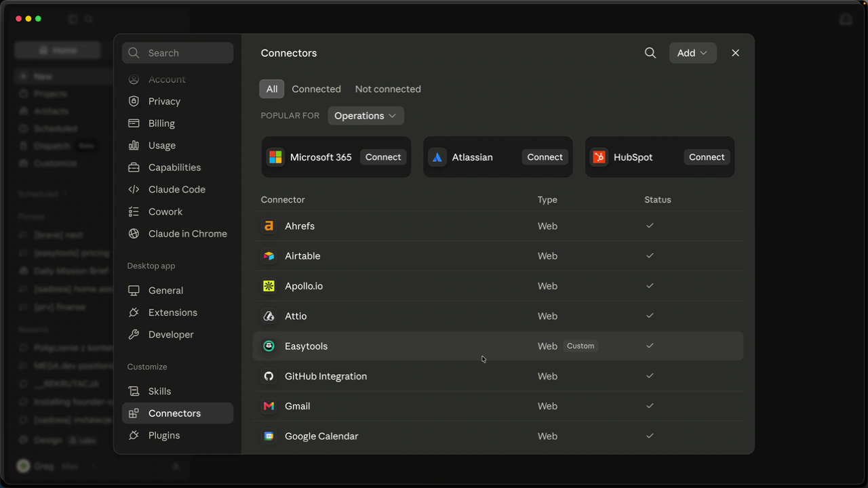This screenshot has height=488, width=868.
Task: Open the Ahrefs connector row name
Action: (x=300, y=226)
